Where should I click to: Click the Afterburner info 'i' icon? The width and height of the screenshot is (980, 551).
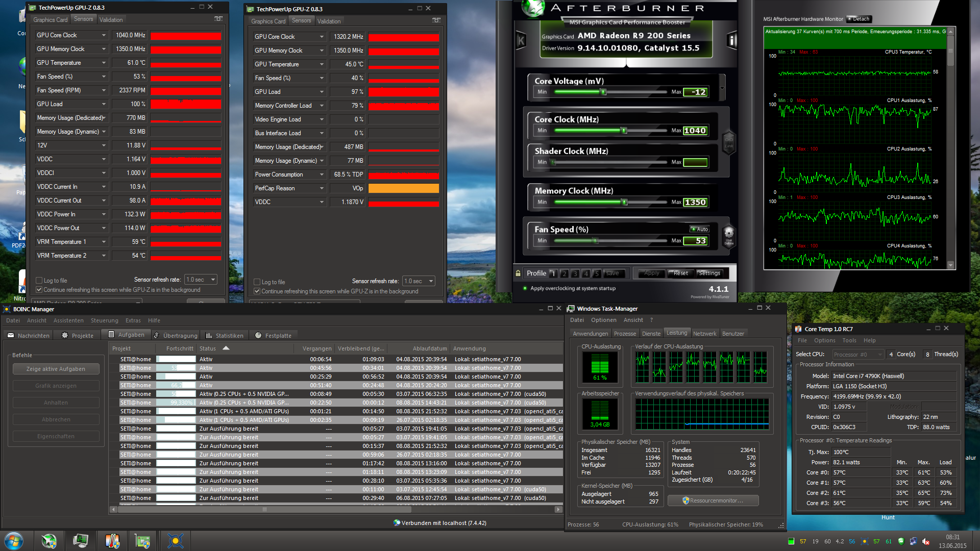click(732, 40)
